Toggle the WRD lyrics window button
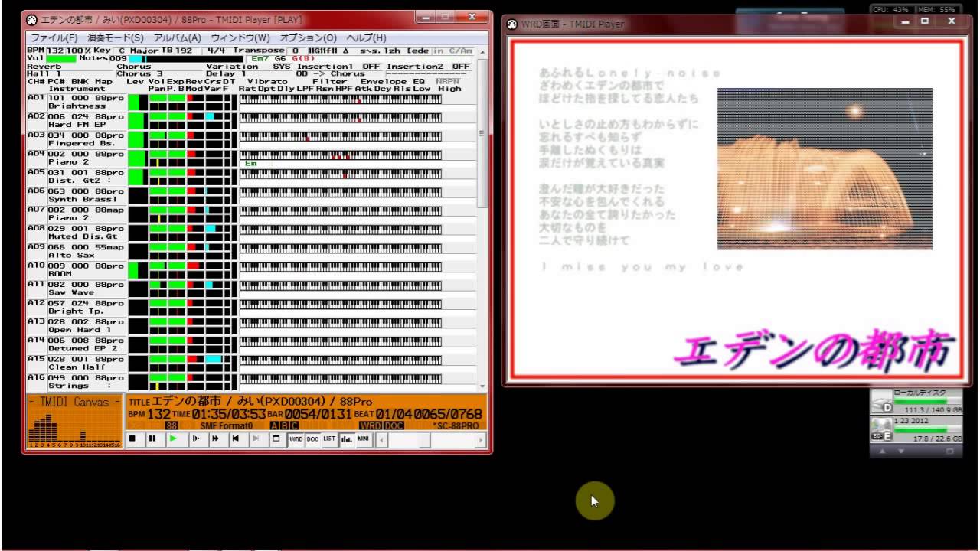The image size is (980, 551). [296, 439]
